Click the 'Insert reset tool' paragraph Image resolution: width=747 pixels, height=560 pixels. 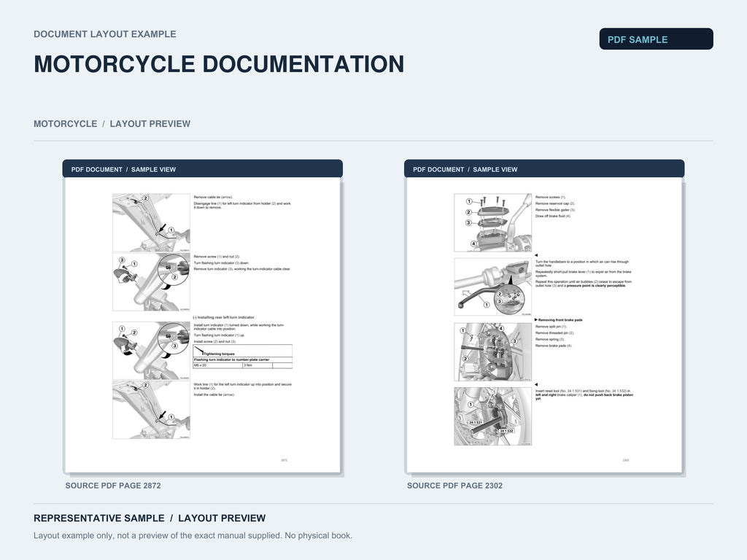(584, 394)
